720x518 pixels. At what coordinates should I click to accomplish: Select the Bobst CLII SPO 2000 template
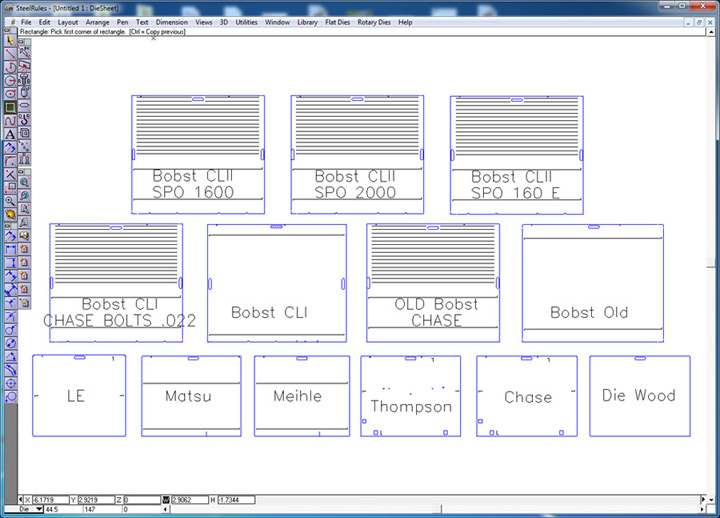[357, 154]
